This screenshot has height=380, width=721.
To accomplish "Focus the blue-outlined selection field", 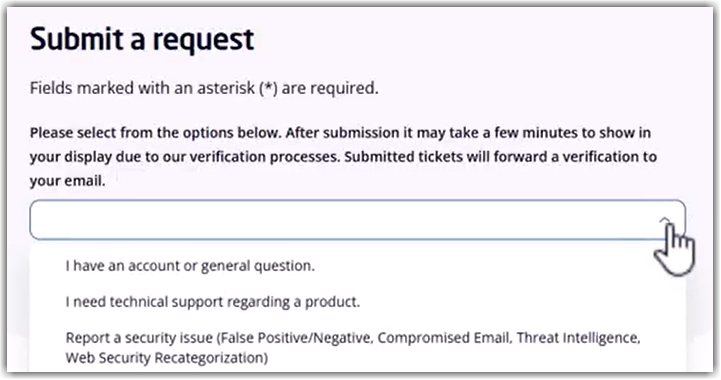I will click(357, 220).
